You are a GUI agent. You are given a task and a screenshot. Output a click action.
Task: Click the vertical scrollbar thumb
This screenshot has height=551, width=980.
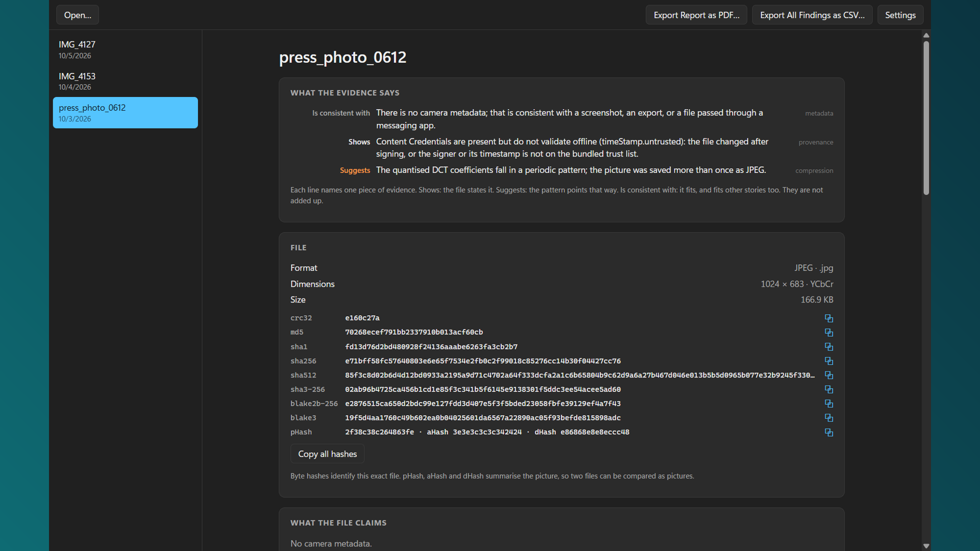point(926,118)
